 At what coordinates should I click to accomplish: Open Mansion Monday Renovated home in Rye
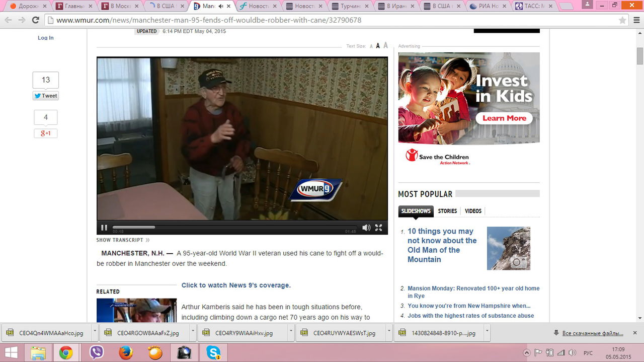473,292
